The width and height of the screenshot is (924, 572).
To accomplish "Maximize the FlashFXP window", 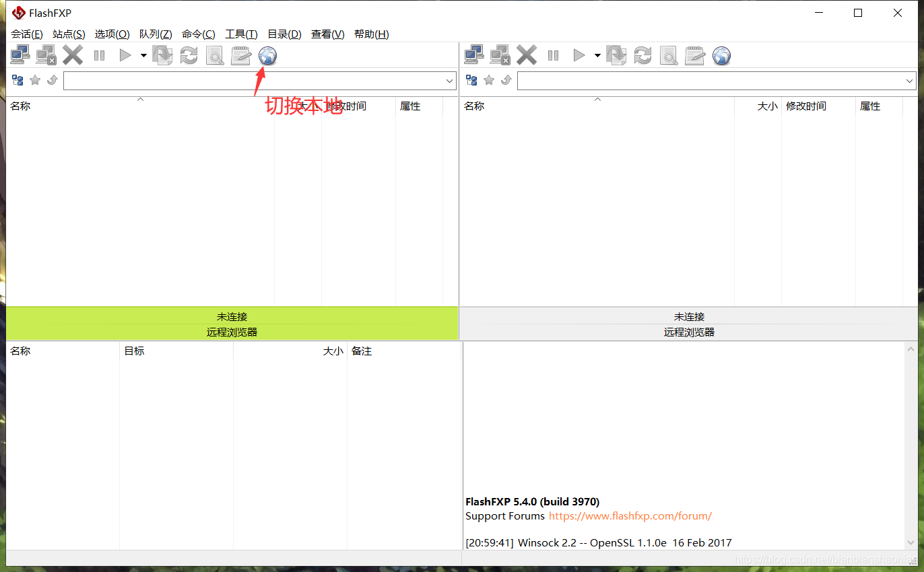I will pyautogui.click(x=857, y=13).
